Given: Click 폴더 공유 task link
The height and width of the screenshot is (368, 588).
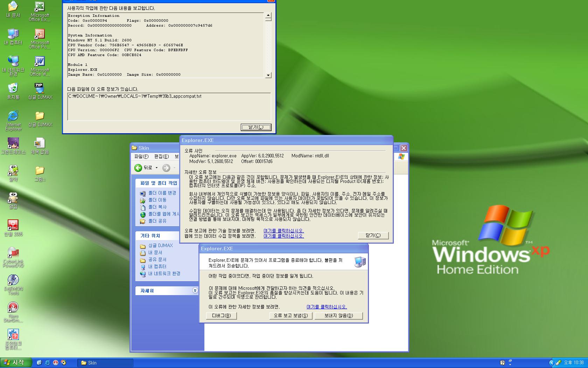Looking at the screenshot, I should pos(157,221).
